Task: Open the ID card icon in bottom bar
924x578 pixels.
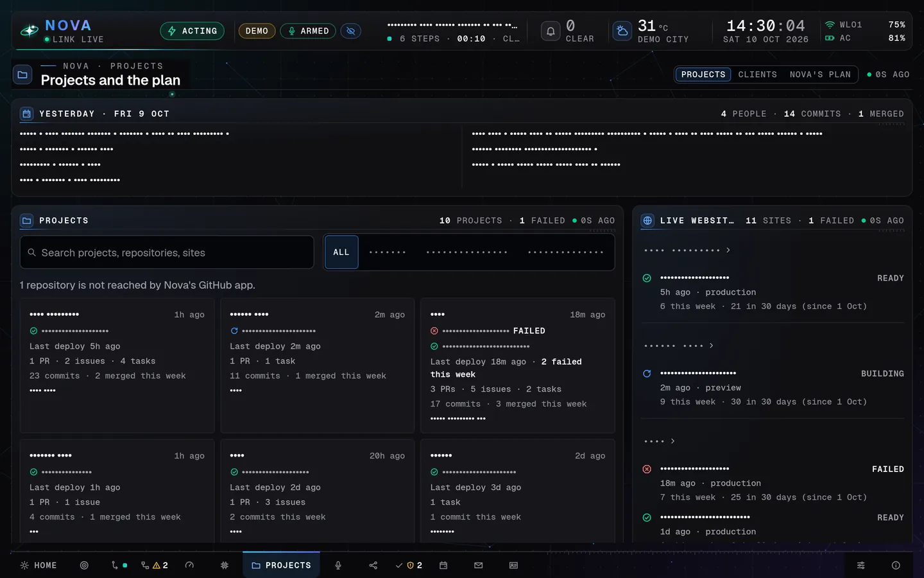Action: coord(513,565)
